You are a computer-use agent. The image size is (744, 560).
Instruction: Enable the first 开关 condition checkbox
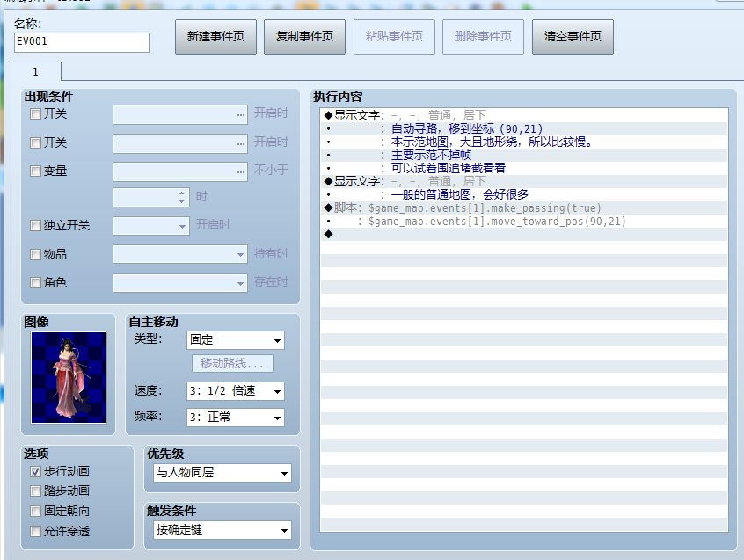coord(35,113)
